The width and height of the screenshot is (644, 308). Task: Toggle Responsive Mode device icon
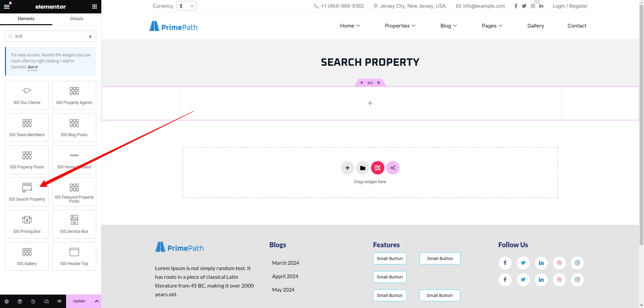click(x=46, y=301)
